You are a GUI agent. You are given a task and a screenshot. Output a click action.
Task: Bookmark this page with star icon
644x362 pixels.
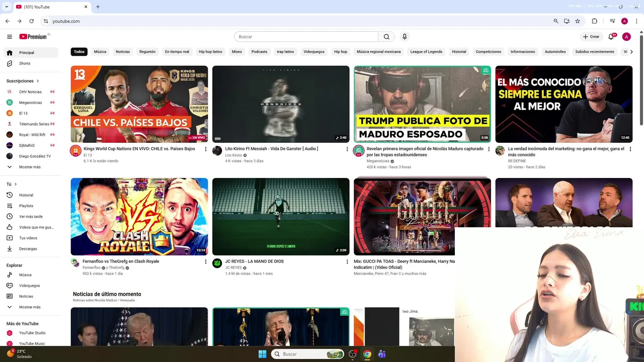click(578, 21)
